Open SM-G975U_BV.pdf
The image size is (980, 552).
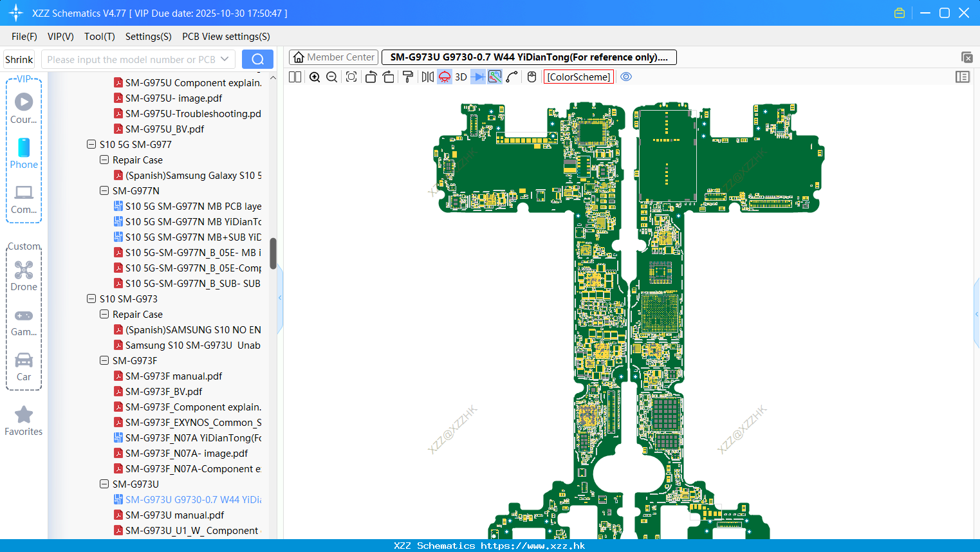click(165, 129)
